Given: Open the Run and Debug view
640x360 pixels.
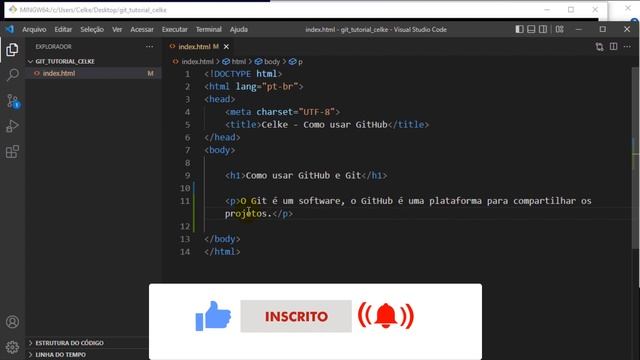Looking at the screenshot, I should tap(12, 126).
